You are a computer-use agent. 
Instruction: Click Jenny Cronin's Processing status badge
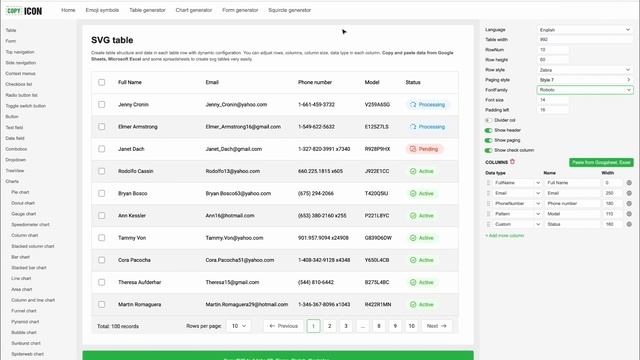pos(427,105)
